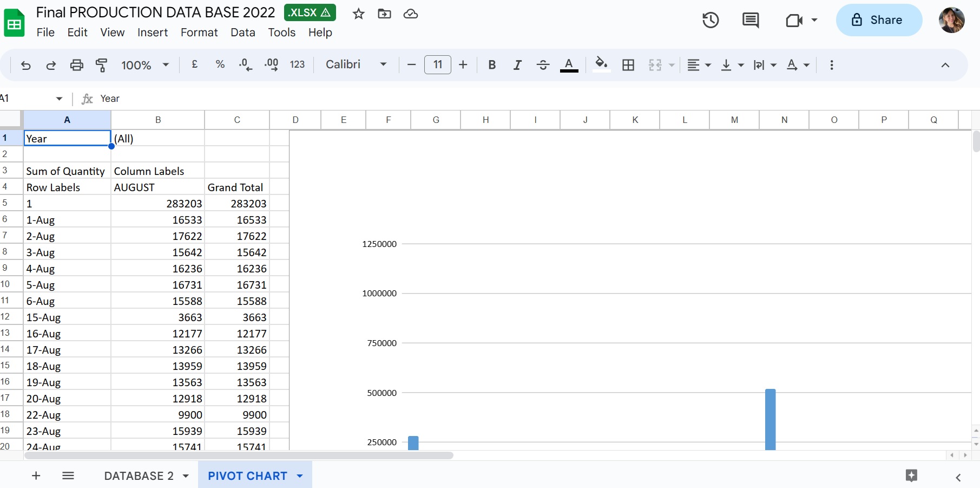Toggle bold formatting
Viewport: 980px width, 488px height.
pyautogui.click(x=492, y=65)
